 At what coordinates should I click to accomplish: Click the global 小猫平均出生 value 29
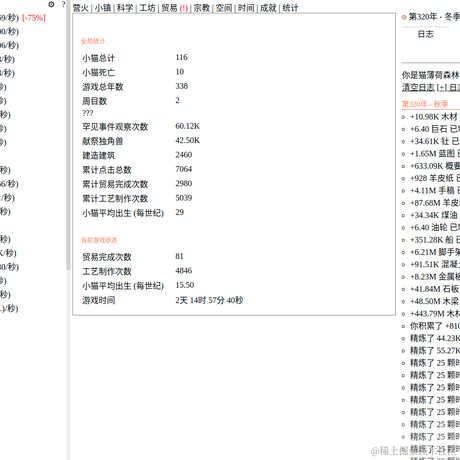180,212
